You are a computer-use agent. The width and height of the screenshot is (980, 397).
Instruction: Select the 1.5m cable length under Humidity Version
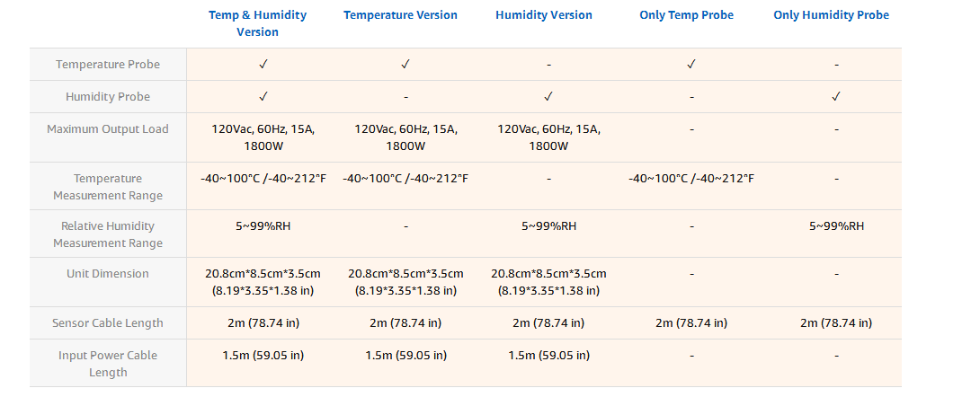coord(548,356)
